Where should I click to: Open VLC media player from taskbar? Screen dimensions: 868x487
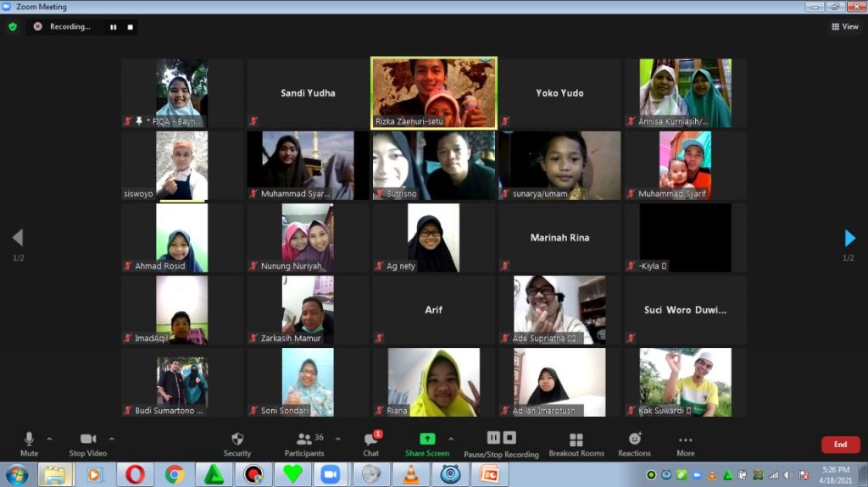[x=410, y=474]
